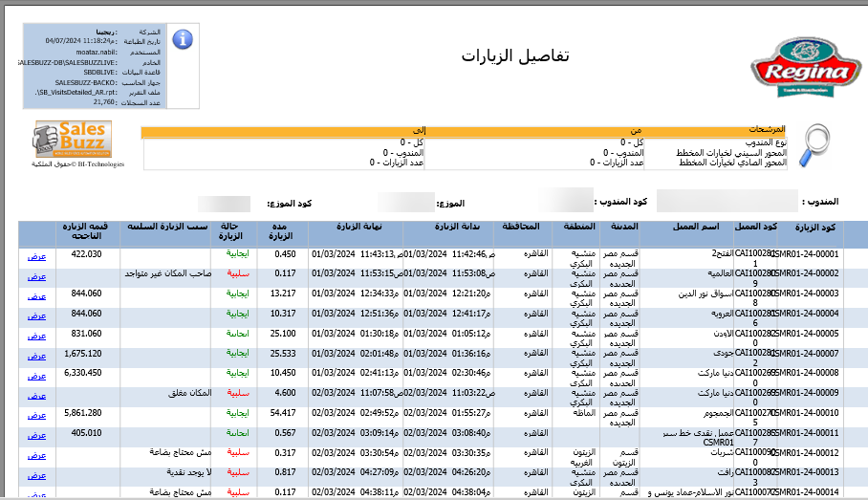Image resolution: width=868 pixels, height=500 pixels.
Task: Click the Sales Buzz logo
Action: click(x=74, y=140)
